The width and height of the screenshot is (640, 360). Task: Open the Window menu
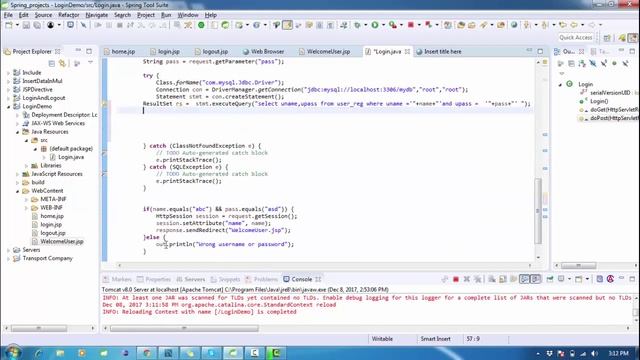tap(188, 15)
